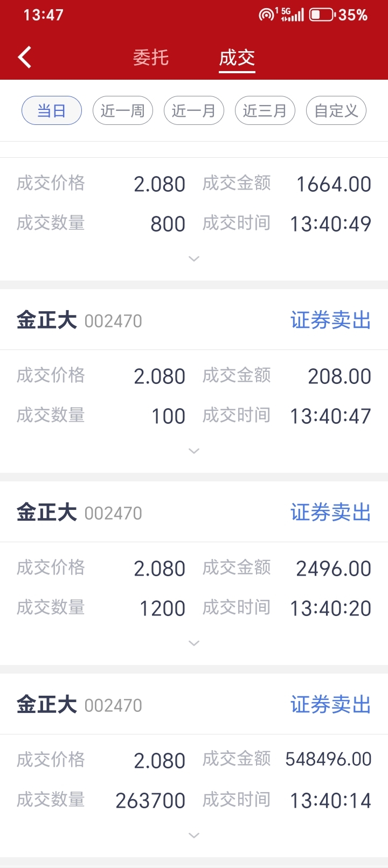Viewport: 388px width, 868px height.
Task: Open 金正大 stock with 2496.00 amount
Action: (80, 513)
